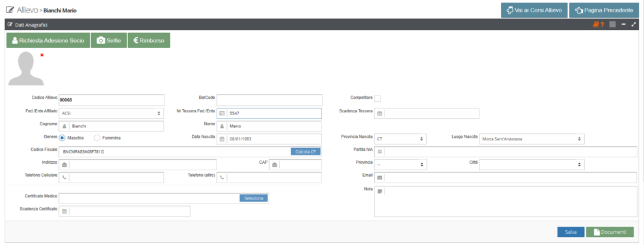Click phone icon in Telefono Cellulare field
This screenshot has height=245, width=644.
(x=64, y=177)
